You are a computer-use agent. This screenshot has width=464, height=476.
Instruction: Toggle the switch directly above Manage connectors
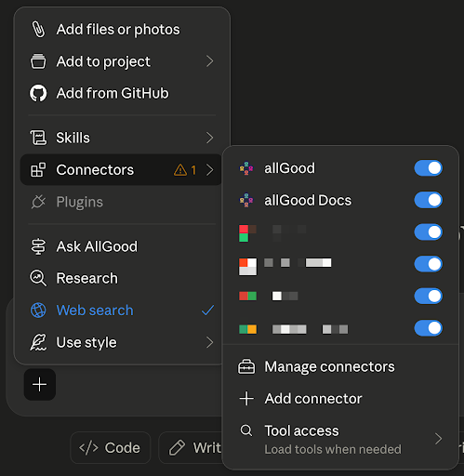[x=428, y=328]
